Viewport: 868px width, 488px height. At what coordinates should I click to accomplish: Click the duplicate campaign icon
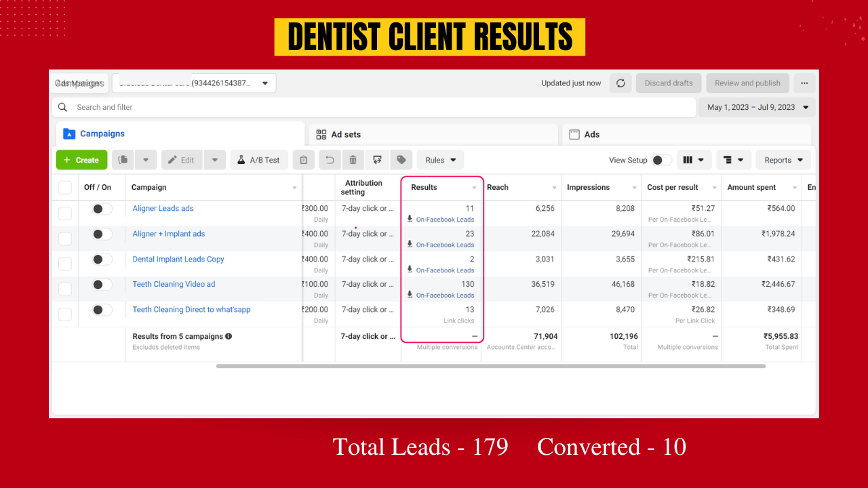[x=123, y=160]
